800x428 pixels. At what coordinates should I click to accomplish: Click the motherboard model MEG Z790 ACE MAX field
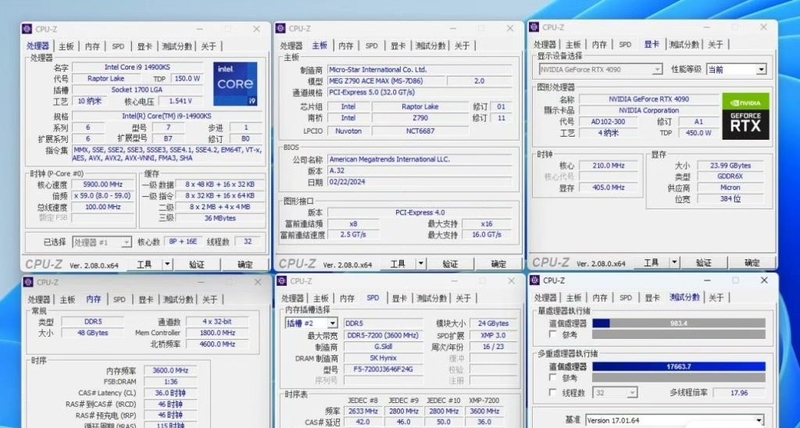[385, 81]
